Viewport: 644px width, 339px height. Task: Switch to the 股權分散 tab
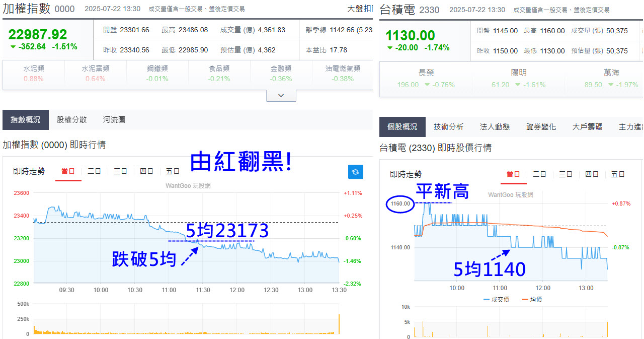coord(71,120)
